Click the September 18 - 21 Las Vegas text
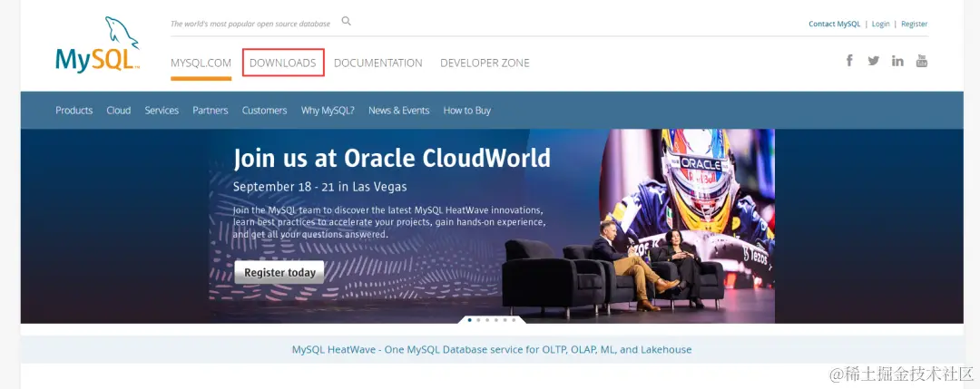Viewport: 980px width, 389px height. click(320, 187)
